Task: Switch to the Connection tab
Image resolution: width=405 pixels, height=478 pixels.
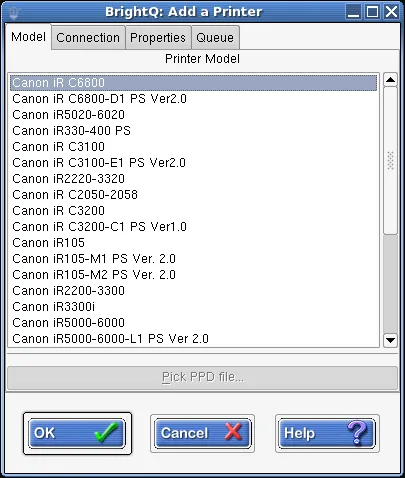Action: coord(88,38)
